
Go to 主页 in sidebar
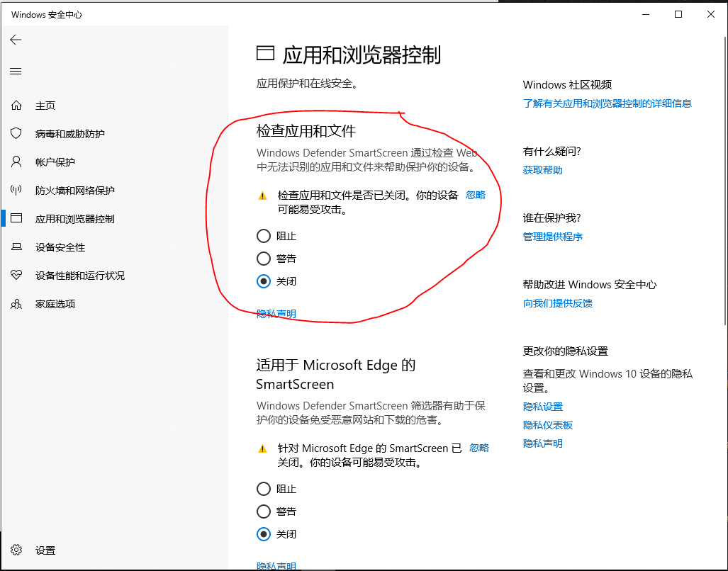(45, 106)
